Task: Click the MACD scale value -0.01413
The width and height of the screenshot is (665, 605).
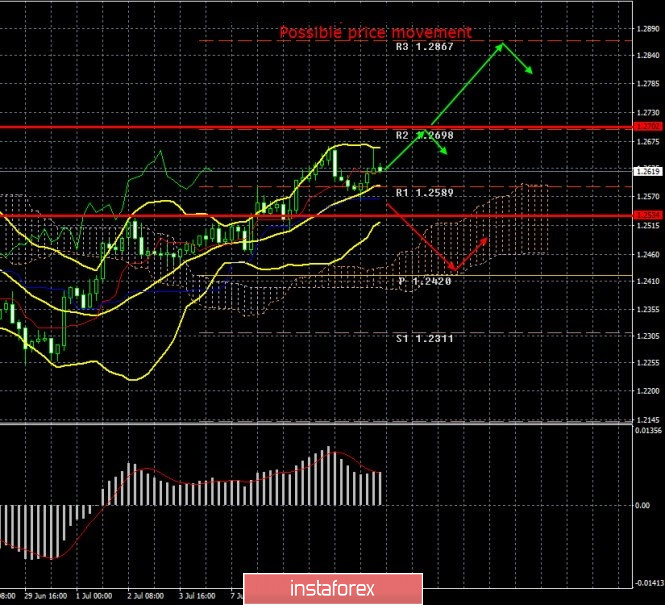Action: pyautogui.click(x=649, y=583)
